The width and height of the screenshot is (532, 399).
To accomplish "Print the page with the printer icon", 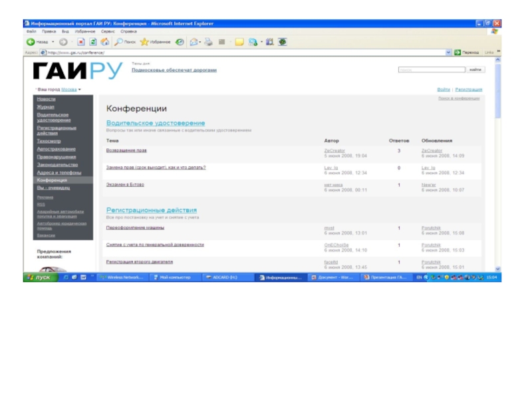I will click(208, 42).
